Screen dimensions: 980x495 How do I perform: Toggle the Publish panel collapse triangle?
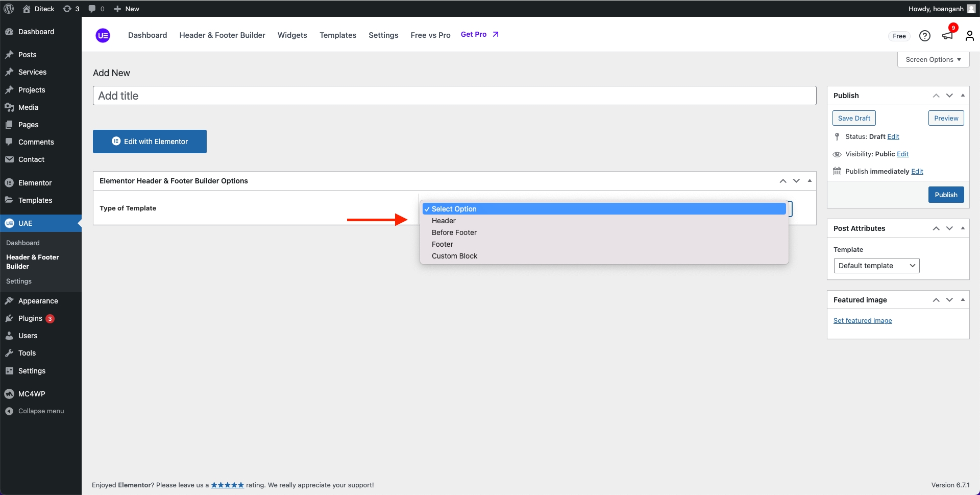[963, 96]
